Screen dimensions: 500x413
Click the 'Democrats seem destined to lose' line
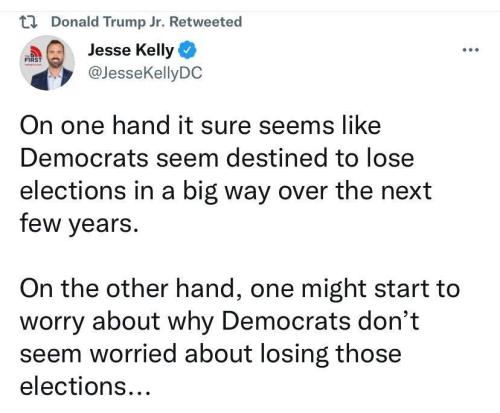[x=217, y=158]
